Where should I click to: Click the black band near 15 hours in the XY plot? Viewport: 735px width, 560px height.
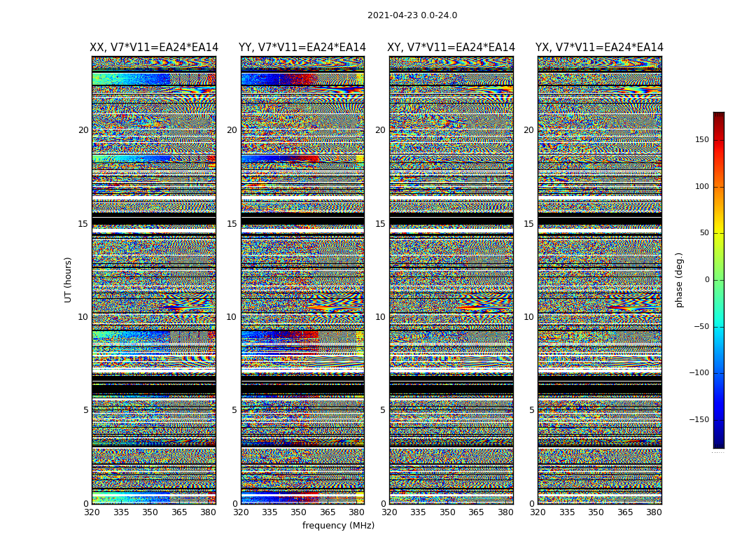[x=451, y=220]
